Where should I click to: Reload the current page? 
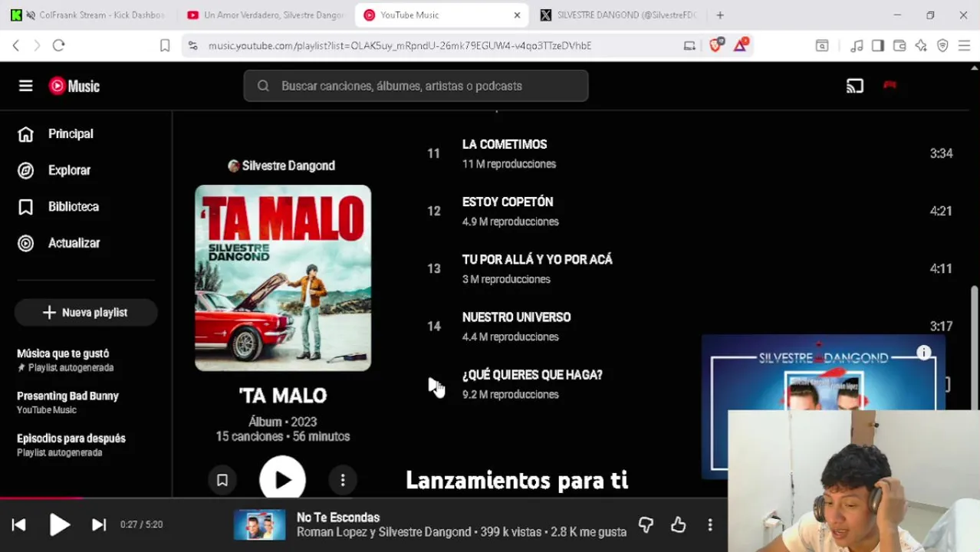click(x=58, y=46)
